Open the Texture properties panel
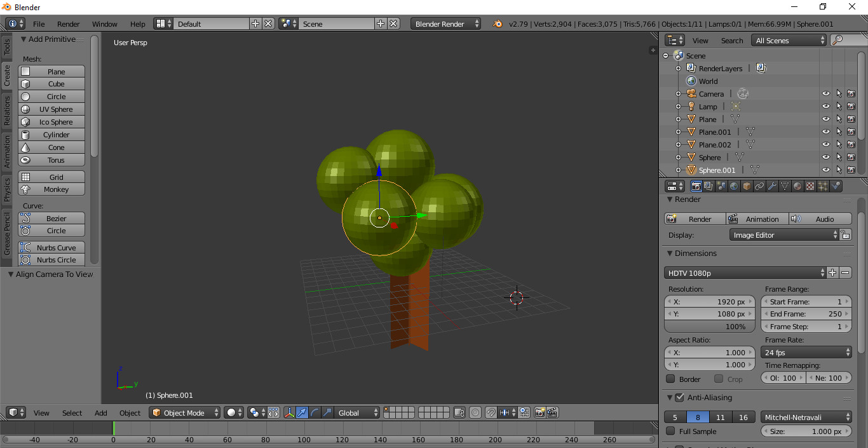The height and width of the screenshot is (448, 868). pos(810,186)
